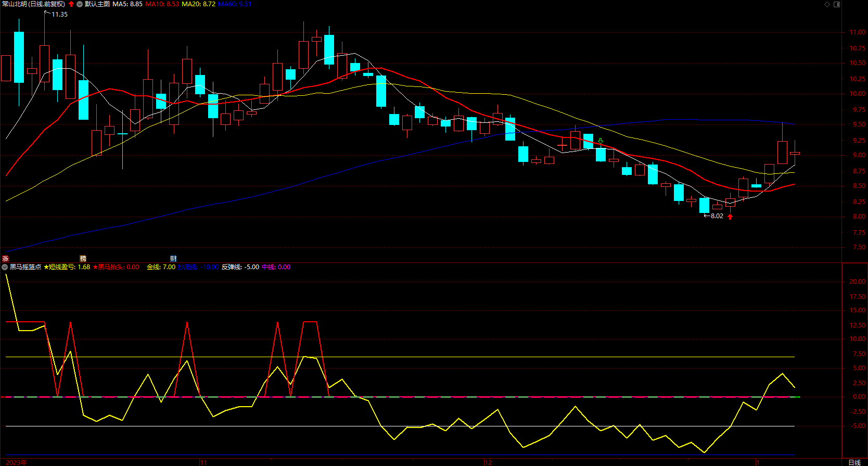The width and height of the screenshot is (868, 466).
Task: Click the 7.50 price axis label
Action: coord(859,247)
